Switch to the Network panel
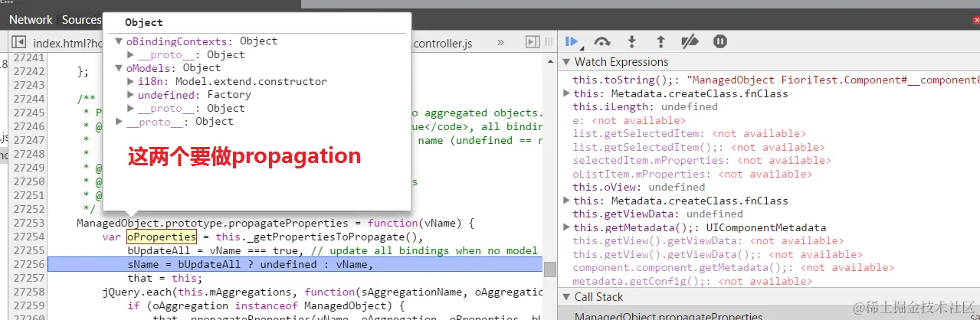Screen dimensions: 980x320 point(31,20)
